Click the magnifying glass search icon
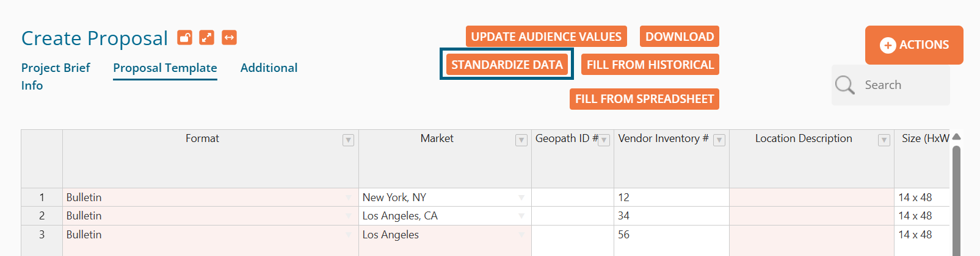The width and height of the screenshot is (980, 256). point(845,85)
